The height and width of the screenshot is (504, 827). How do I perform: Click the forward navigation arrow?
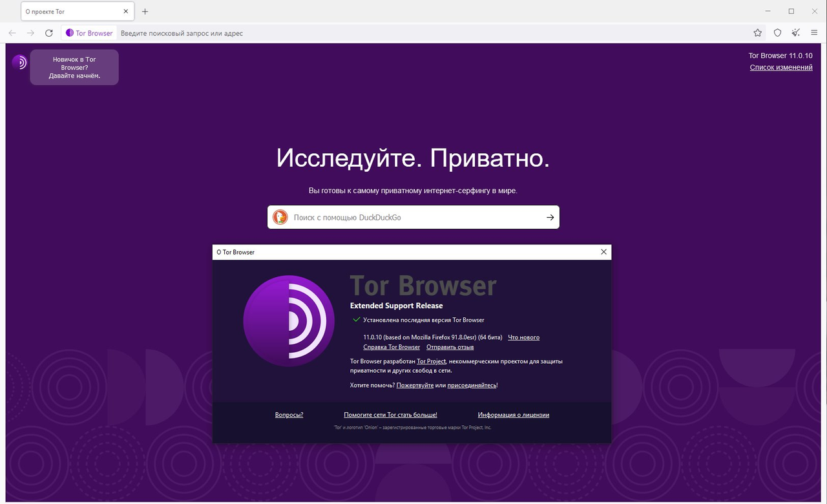30,33
